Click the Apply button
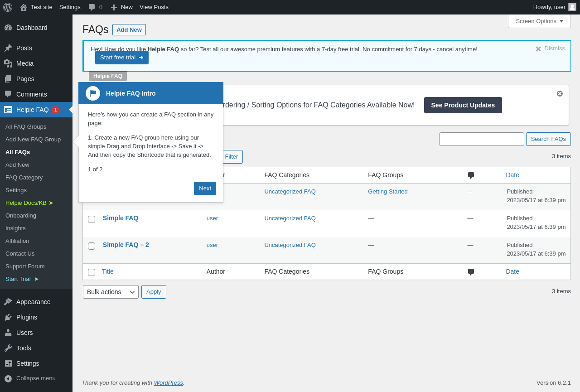Image resolution: width=580 pixels, height=392 pixels. click(154, 292)
